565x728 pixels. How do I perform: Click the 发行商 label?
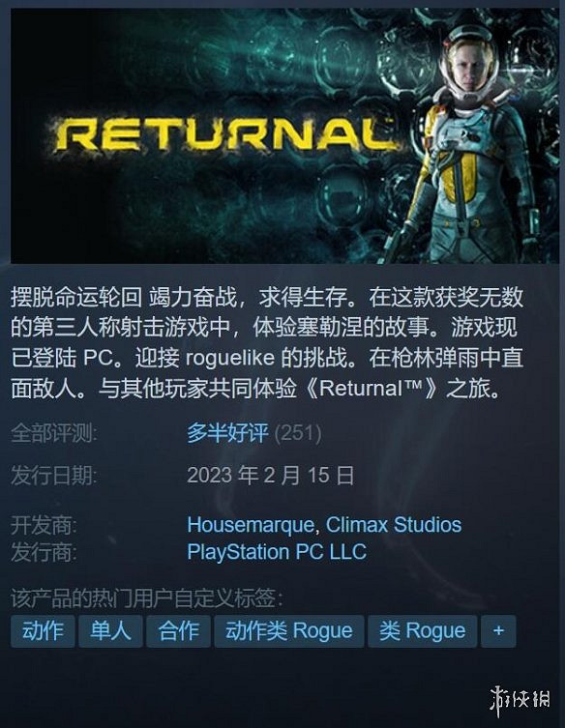(x=44, y=552)
